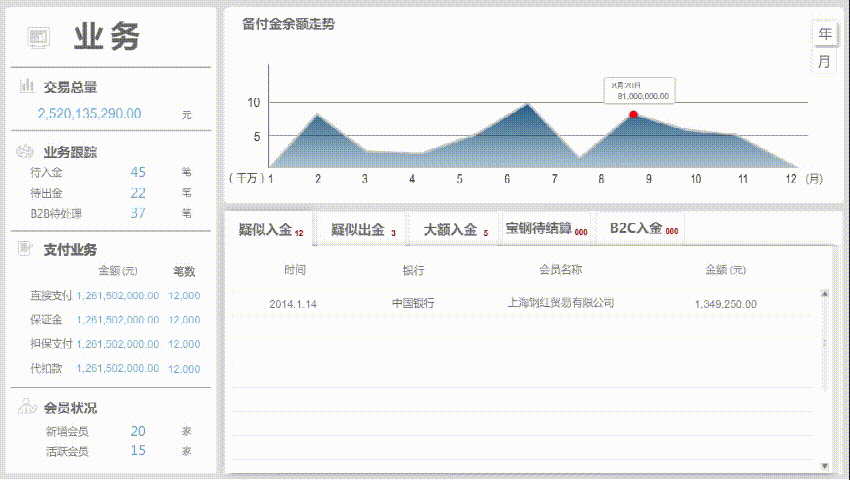Viewport: 850px width, 480px height.
Task: Click the business monitor icon beside 业务
Action: tap(38, 37)
